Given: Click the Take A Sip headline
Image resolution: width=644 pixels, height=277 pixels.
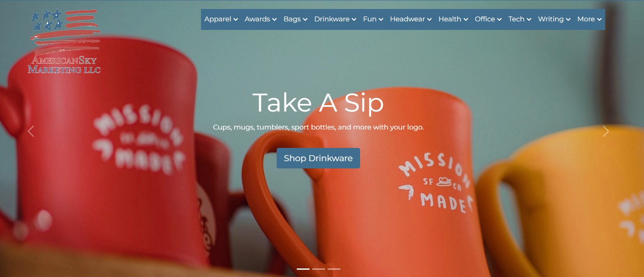Looking at the screenshot, I should (318, 103).
